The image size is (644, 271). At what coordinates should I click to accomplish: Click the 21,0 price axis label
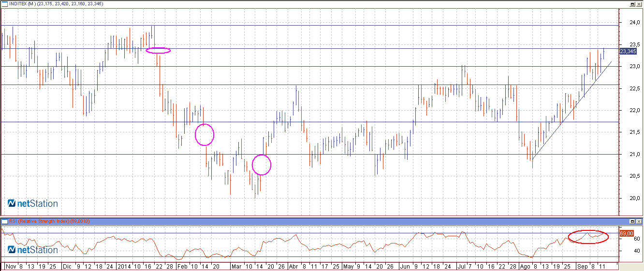click(635, 154)
